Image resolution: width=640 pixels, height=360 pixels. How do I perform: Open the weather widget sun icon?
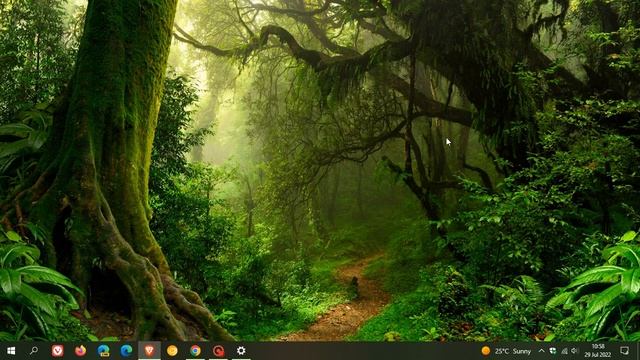point(485,351)
